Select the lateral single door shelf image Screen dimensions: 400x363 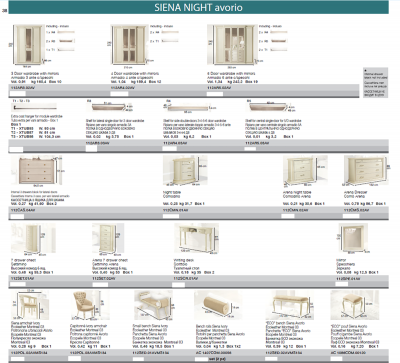pyautogui.click(x=107, y=107)
